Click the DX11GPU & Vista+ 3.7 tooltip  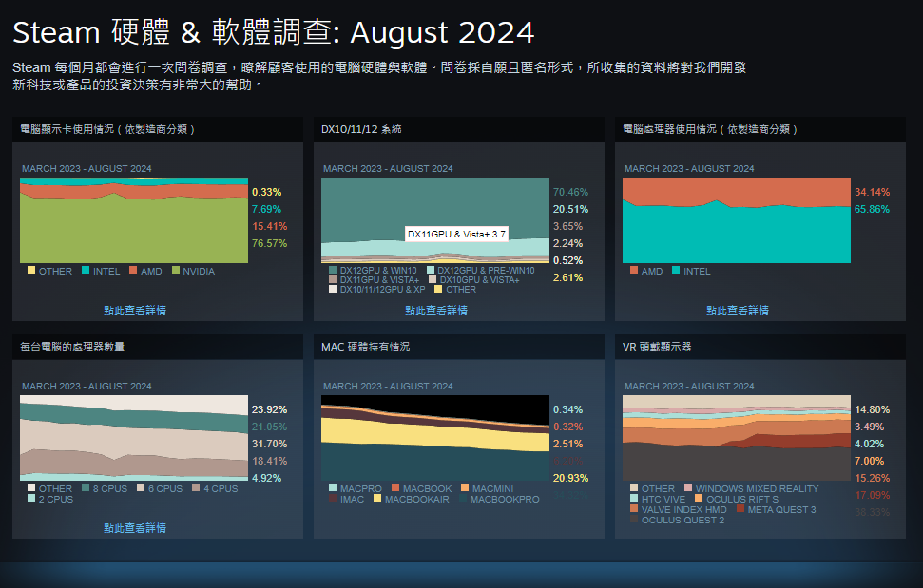coord(457,234)
